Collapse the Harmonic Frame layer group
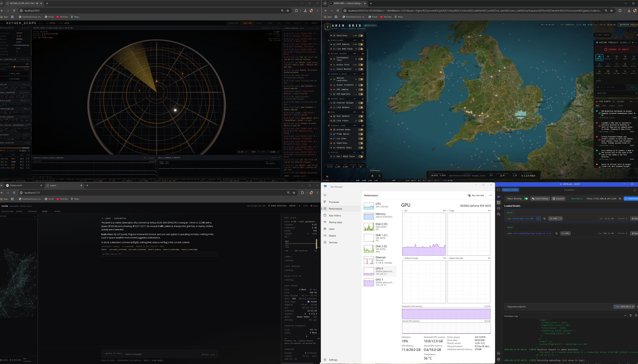Image resolution: width=638 pixels, height=364 pixels. click(x=358, y=125)
